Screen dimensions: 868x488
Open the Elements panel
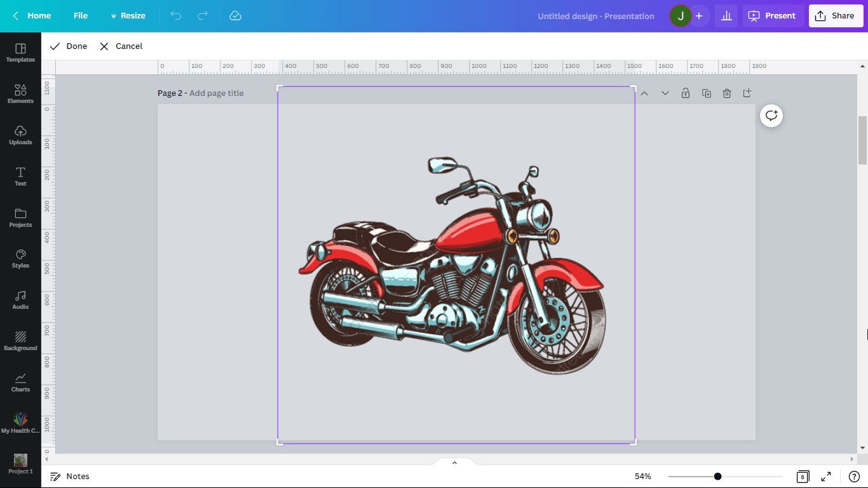click(x=20, y=94)
